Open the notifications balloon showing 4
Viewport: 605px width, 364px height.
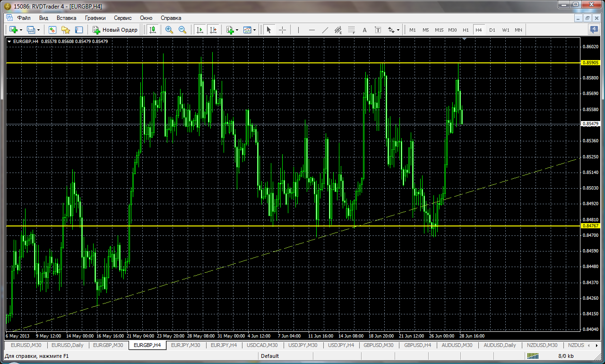point(594,30)
